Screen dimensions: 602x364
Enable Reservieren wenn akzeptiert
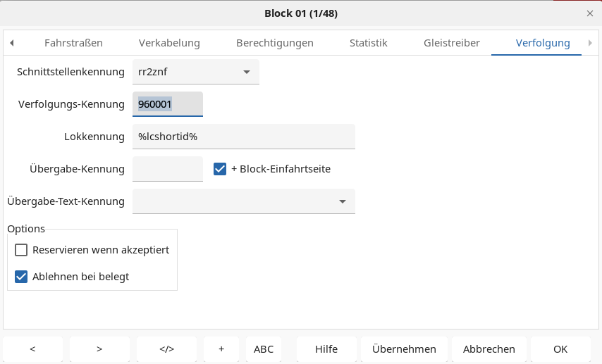pyautogui.click(x=21, y=250)
